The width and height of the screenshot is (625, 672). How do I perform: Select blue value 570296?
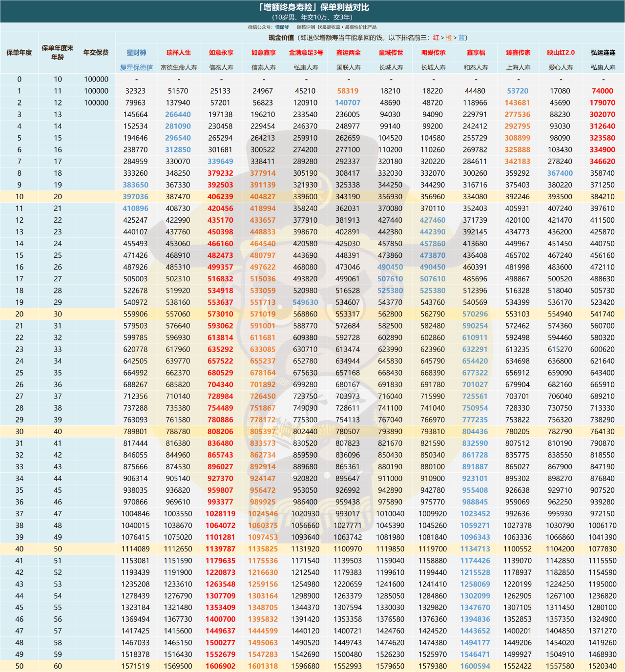point(475,314)
